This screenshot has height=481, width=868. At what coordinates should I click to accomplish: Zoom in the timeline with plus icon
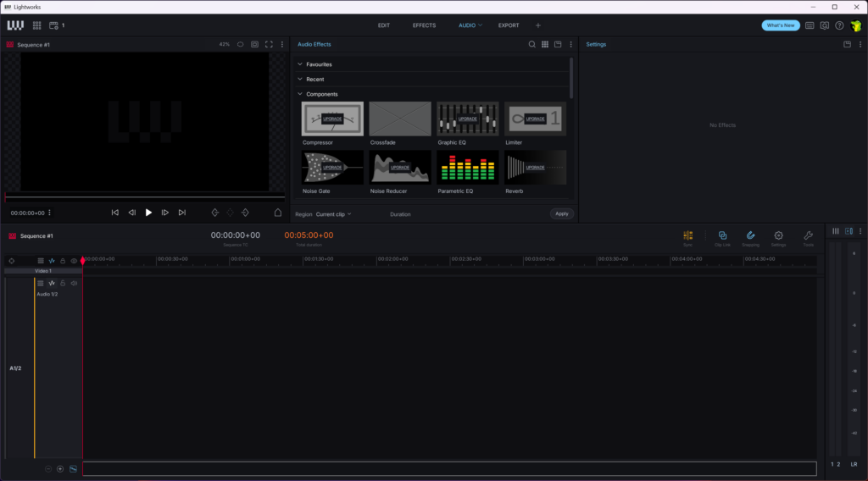pyautogui.click(x=60, y=469)
